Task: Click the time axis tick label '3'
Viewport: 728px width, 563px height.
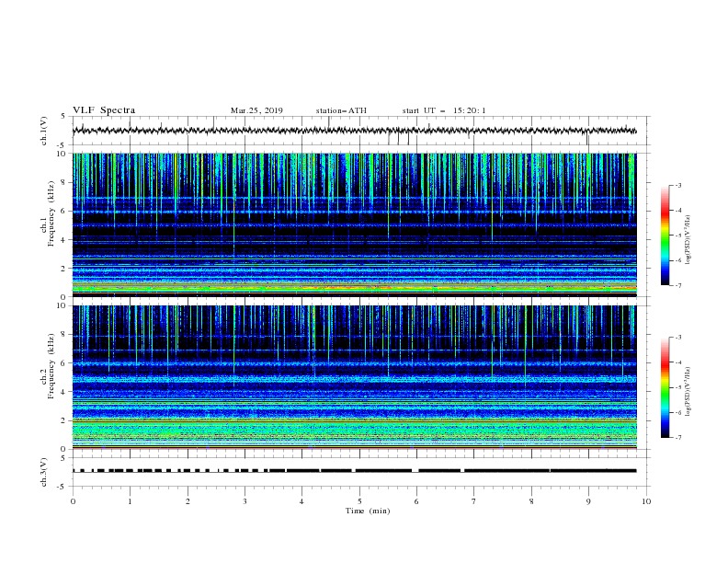Action: pyautogui.click(x=245, y=501)
